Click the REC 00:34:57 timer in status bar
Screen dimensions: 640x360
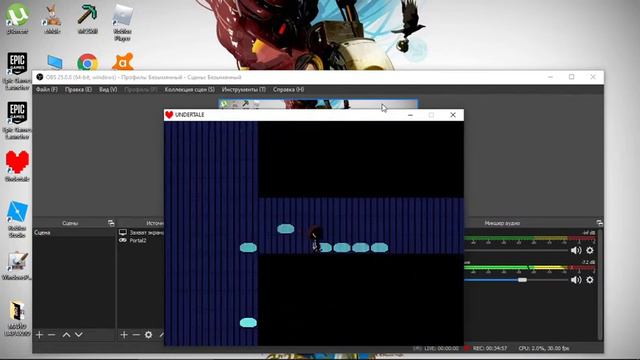(x=489, y=348)
